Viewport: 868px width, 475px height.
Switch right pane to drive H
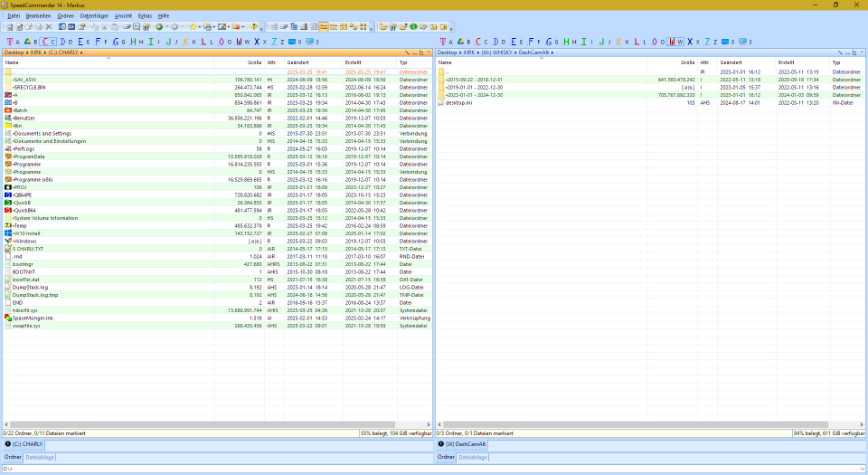point(570,42)
